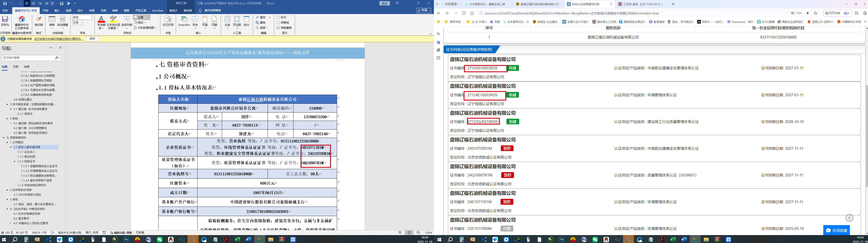Click the 此已恢复文件临时存储在您的计算机中 link
The height and width of the screenshot is (243, 868).
click(x=58, y=39)
